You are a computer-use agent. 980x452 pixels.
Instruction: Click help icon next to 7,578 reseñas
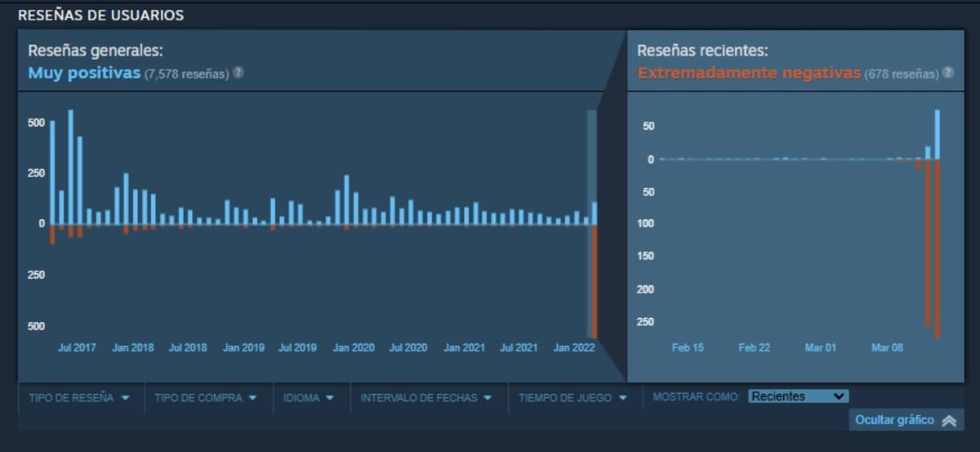[238, 73]
